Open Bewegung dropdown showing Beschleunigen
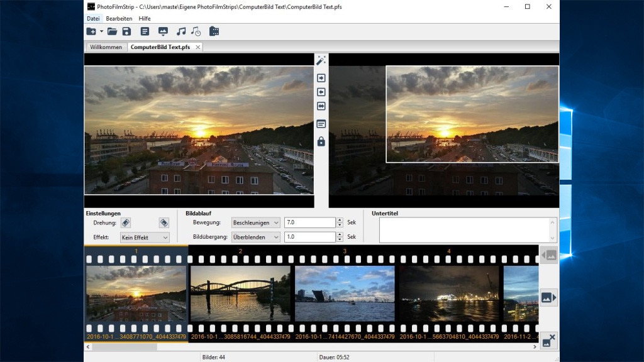 coord(255,222)
